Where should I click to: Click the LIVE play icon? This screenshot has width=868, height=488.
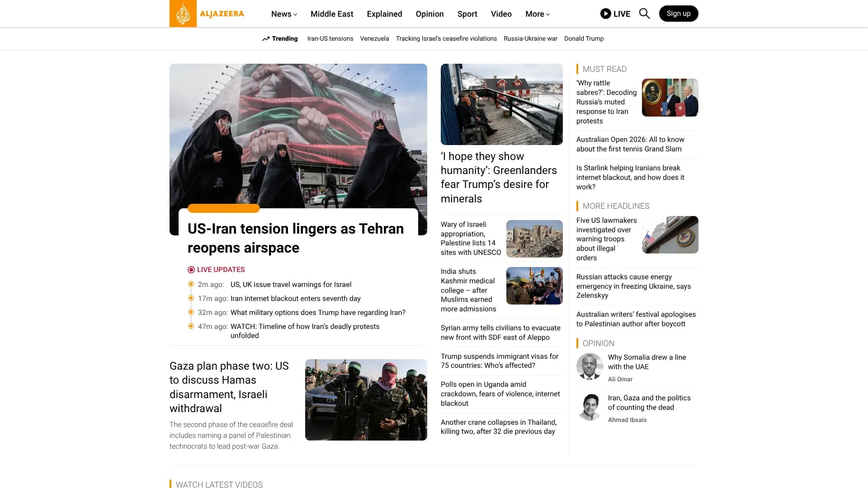(x=605, y=14)
